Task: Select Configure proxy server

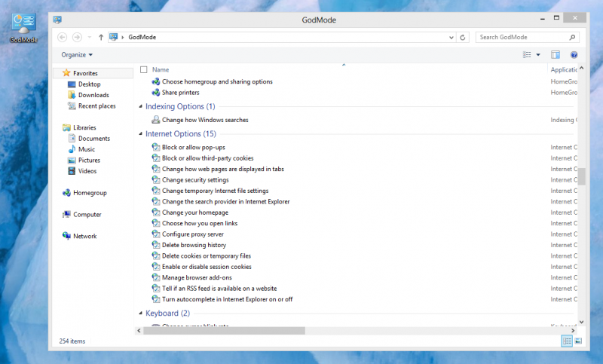Action: (193, 234)
